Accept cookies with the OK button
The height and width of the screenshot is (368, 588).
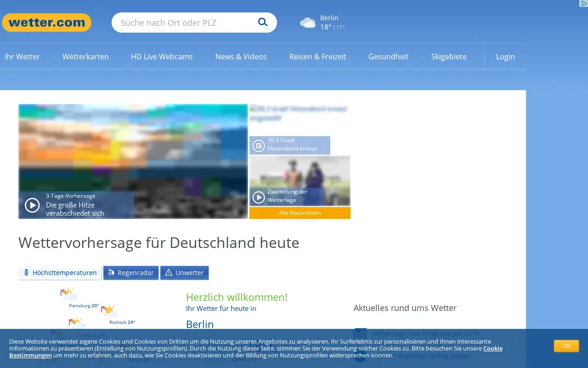[x=566, y=346]
